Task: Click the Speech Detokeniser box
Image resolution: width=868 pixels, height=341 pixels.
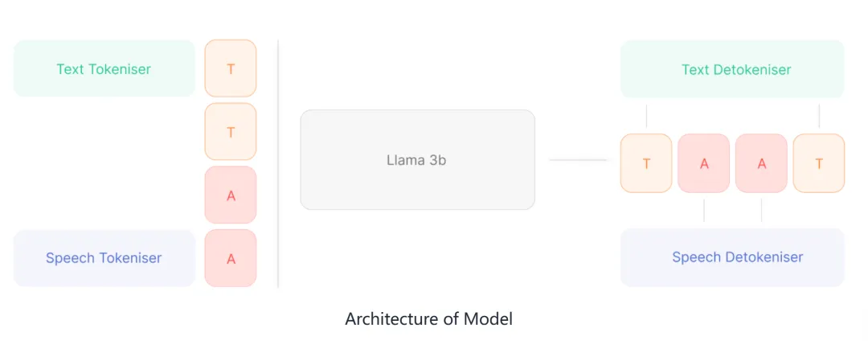Action: click(x=732, y=257)
